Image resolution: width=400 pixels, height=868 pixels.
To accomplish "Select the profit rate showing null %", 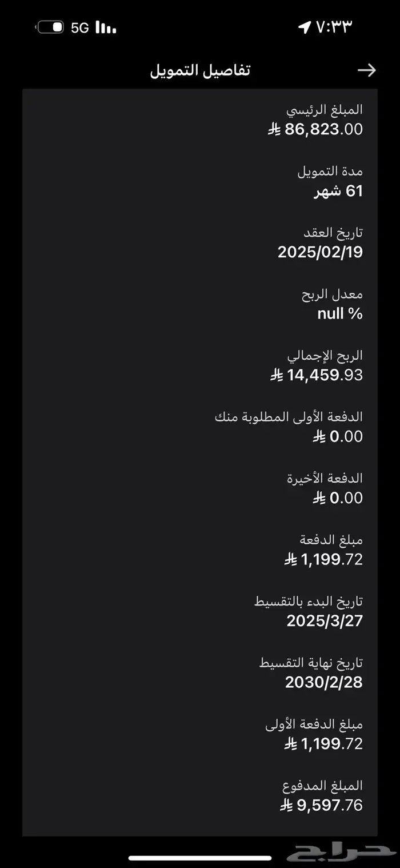I will click(x=339, y=313).
